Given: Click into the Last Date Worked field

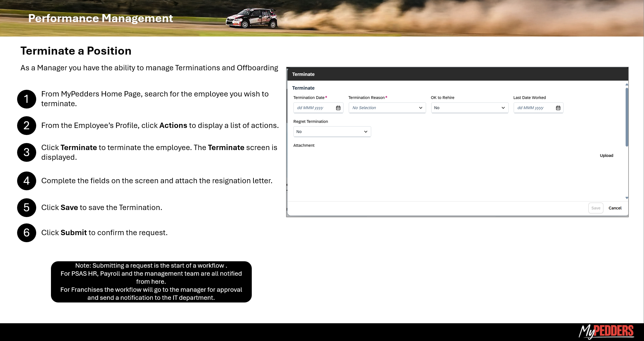Looking at the screenshot, I should coord(538,108).
